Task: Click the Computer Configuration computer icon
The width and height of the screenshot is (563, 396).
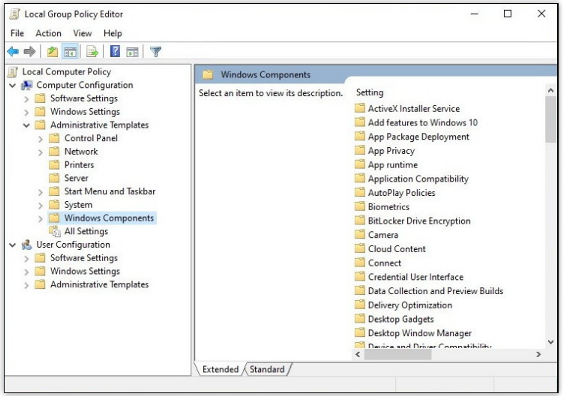Action: pyautogui.click(x=27, y=85)
